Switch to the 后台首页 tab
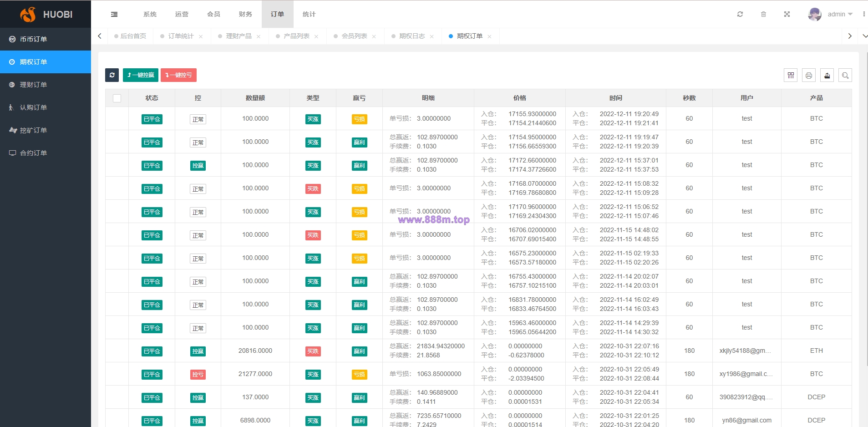The image size is (868, 427). 130,36
